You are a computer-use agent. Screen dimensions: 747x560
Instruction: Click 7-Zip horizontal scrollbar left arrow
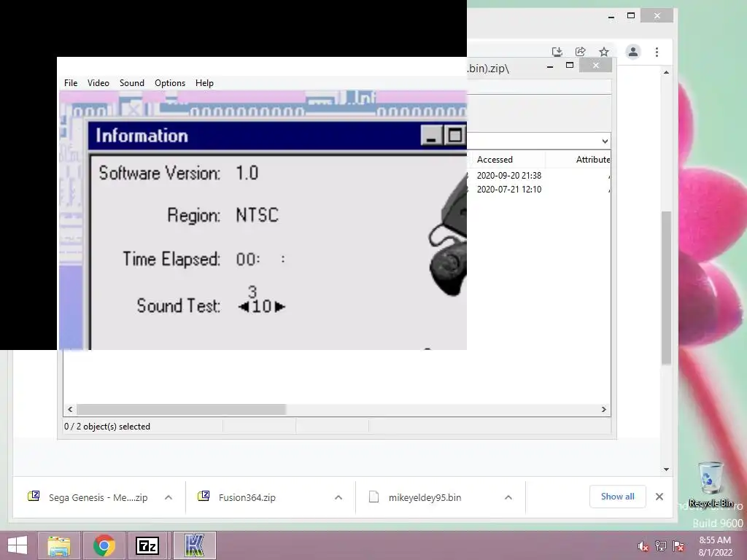pos(70,409)
